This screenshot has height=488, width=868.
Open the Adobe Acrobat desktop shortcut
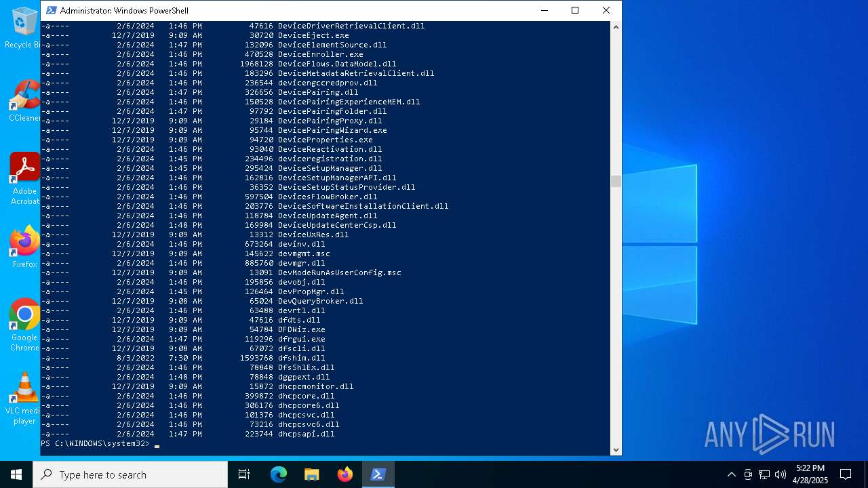click(24, 179)
